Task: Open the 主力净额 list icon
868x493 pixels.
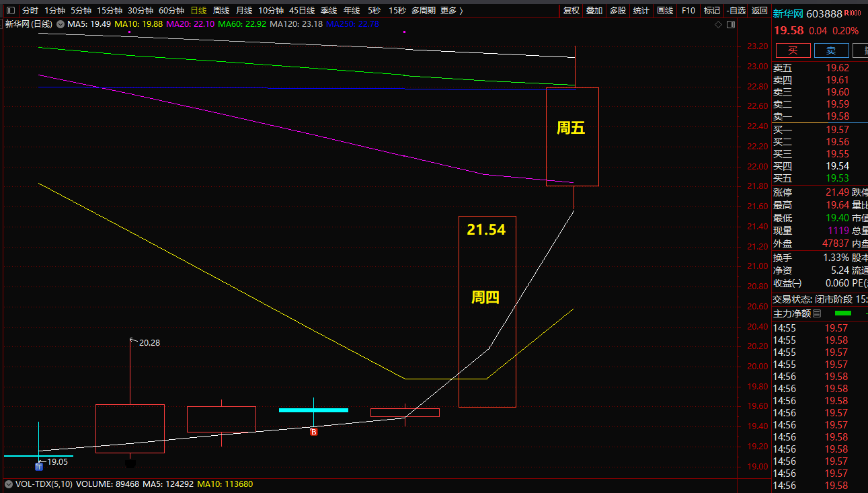Action: pyautogui.click(x=817, y=313)
